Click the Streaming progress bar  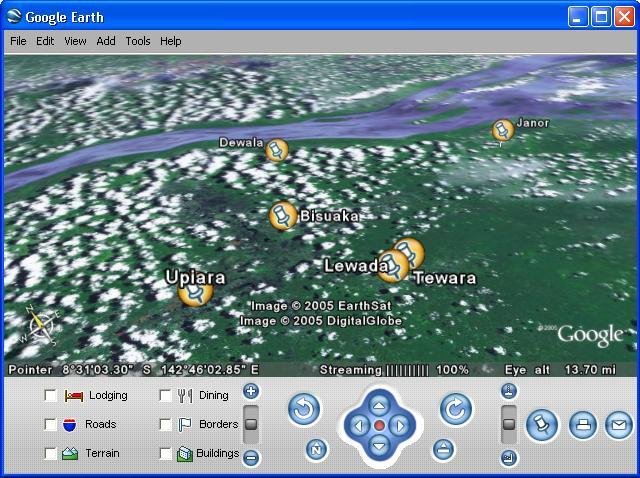point(407,370)
